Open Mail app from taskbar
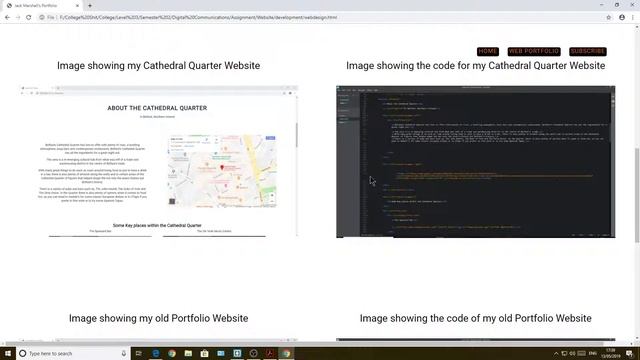 tap(221, 353)
